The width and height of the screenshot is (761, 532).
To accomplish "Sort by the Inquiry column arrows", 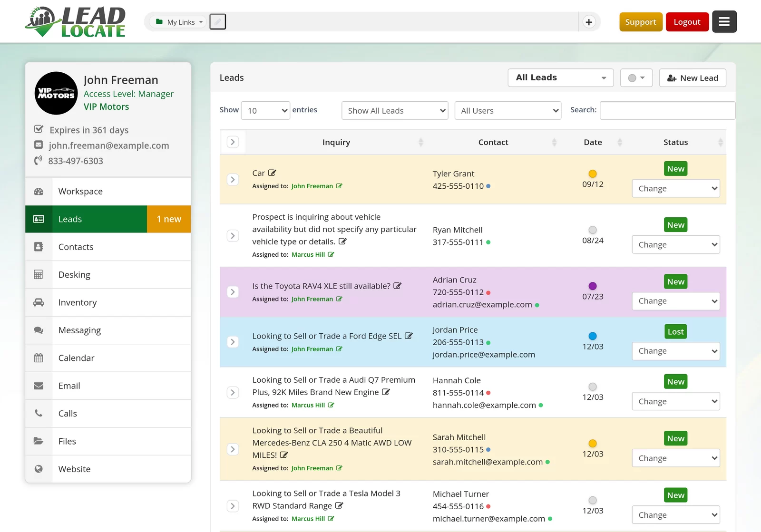I will coord(420,142).
